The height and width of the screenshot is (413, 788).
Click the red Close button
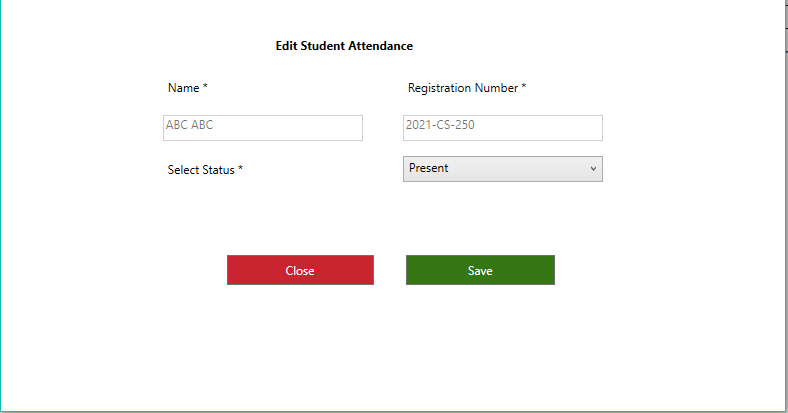(300, 270)
